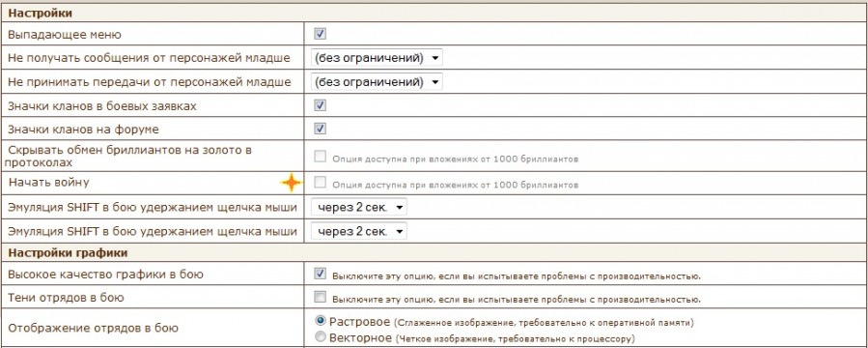Enable Тени отрядов в бою checkbox
Screen dimensions: 868x348
click(x=320, y=297)
